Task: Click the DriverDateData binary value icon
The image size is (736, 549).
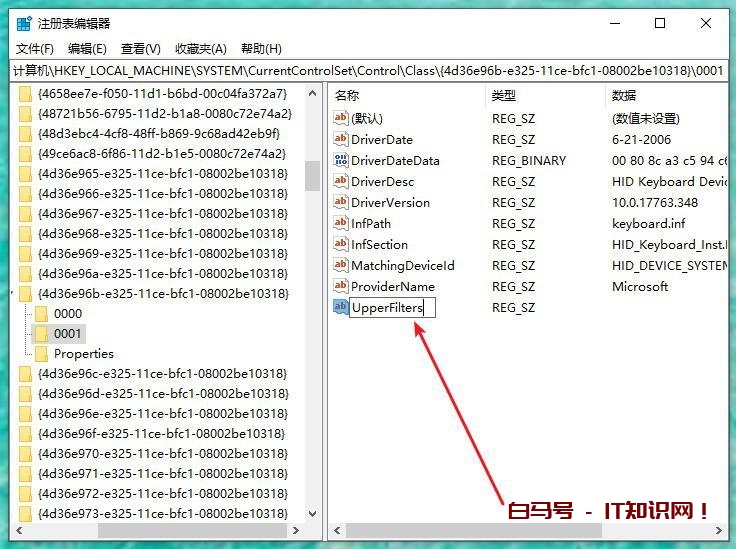Action: click(x=341, y=161)
